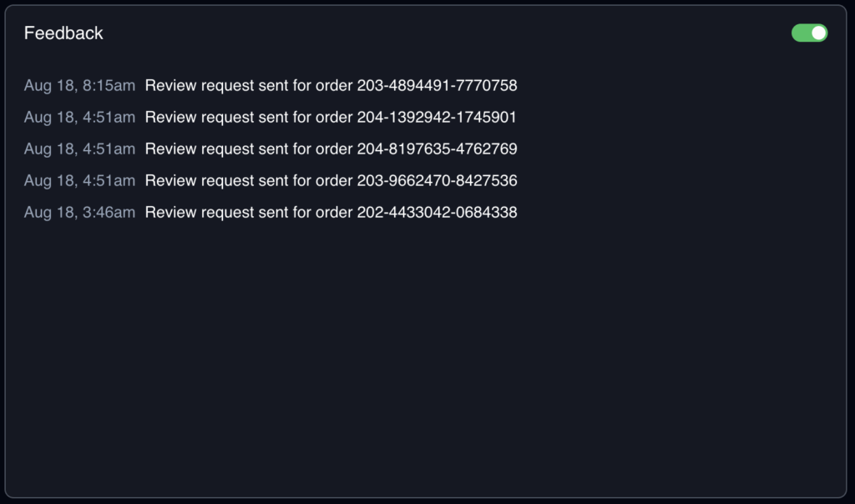Screen dimensions: 855x504
Task: Open order number 204-8197635-4762769
Action: (437, 149)
